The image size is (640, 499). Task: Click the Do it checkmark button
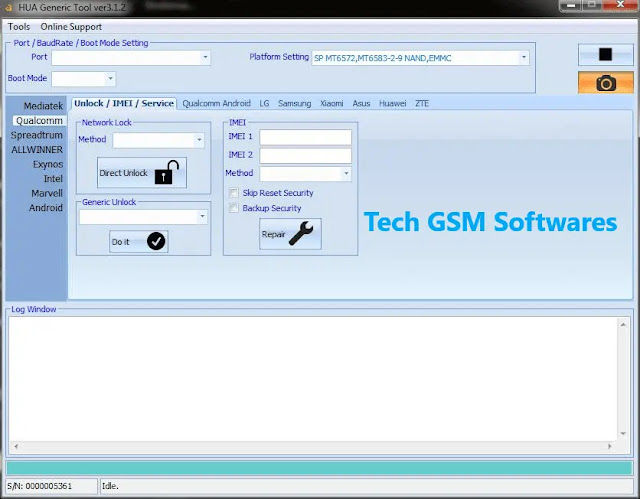(138, 242)
